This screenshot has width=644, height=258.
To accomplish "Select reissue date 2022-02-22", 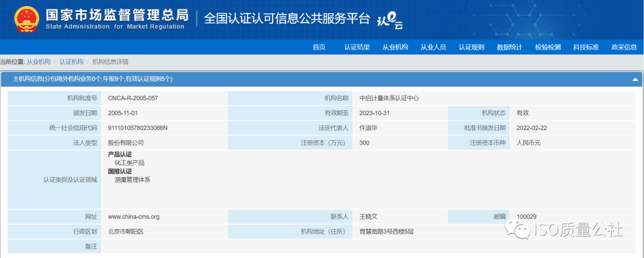I will [531, 128].
